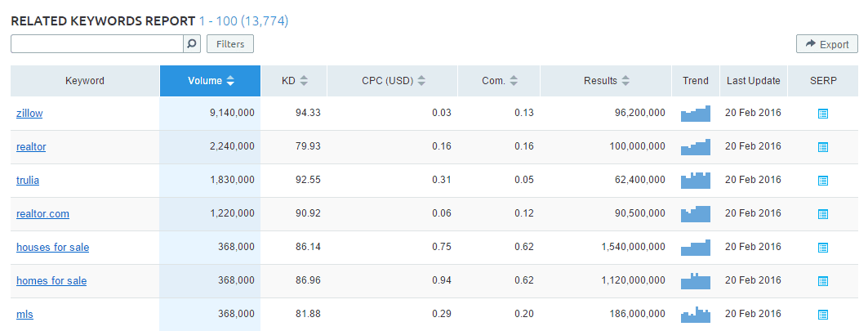
Task: Follow the trulia keyword link
Action: pyautogui.click(x=29, y=181)
